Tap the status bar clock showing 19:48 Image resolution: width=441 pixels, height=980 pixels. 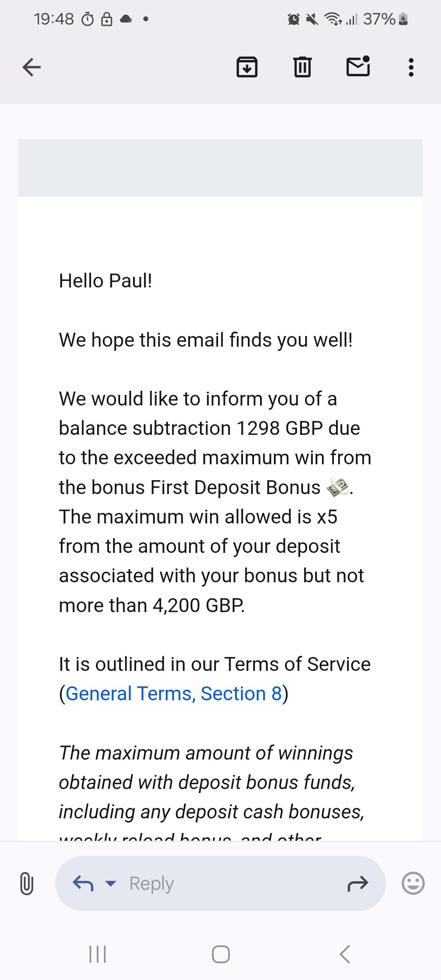click(x=54, y=19)
